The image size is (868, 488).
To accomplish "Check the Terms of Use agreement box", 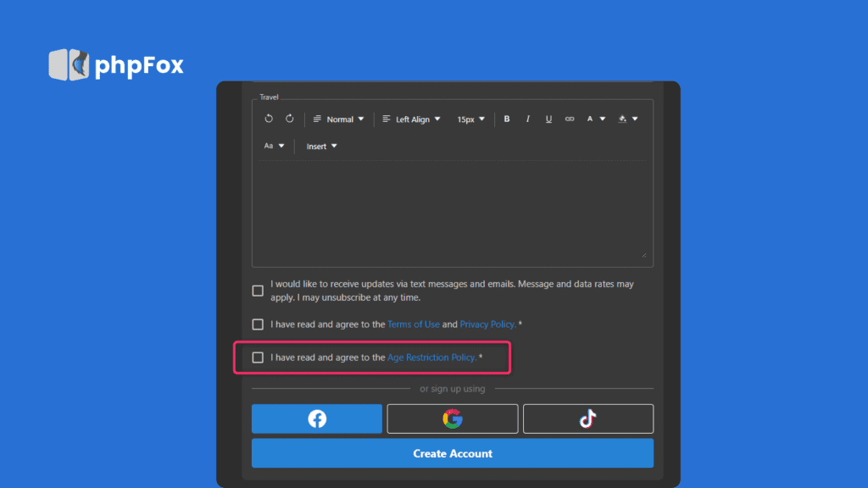I will pos(258,324).
